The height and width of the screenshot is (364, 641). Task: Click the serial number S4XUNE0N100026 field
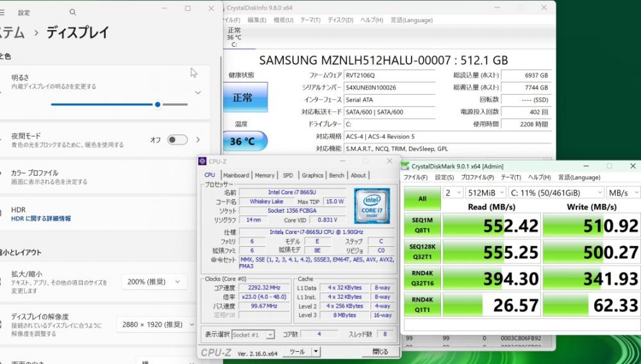click(390, 87)
